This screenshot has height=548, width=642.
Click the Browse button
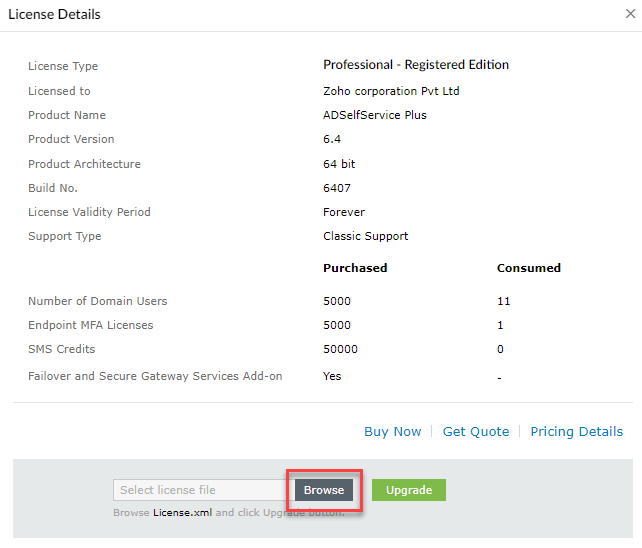[323, 490]
